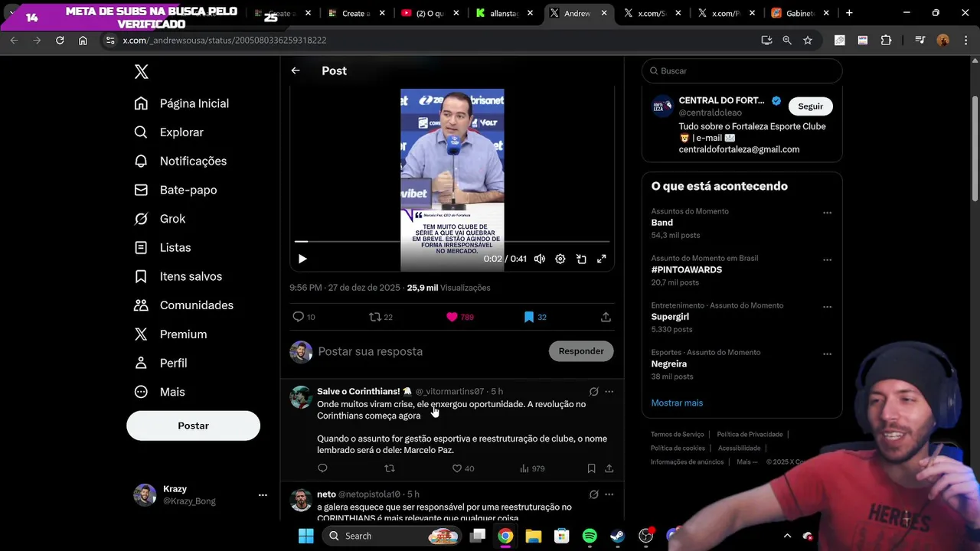Open Notificações in the sidebar
Screen dimensions: 980x551
180,161
